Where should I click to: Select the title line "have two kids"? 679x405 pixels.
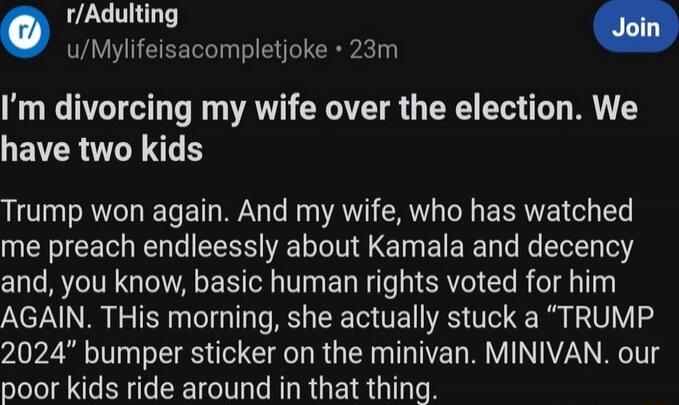(102, 149)
